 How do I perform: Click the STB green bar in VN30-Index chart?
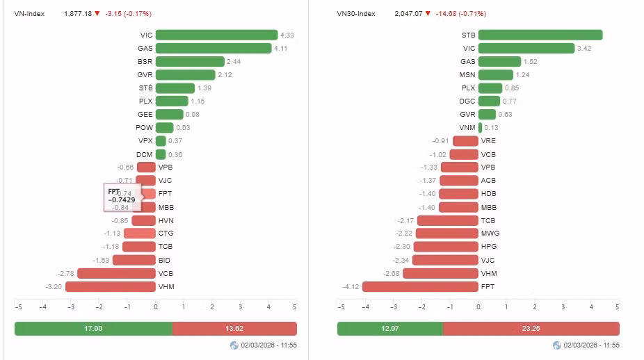540,35
